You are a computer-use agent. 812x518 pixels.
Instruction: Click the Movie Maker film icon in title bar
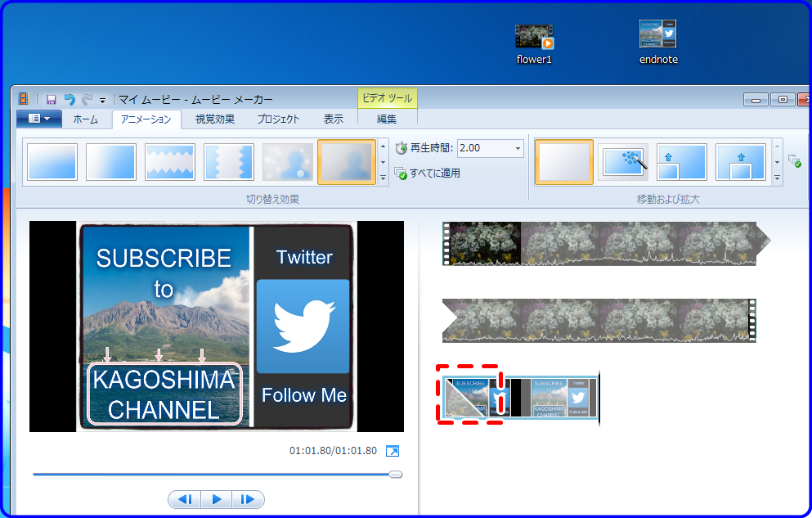click(24, 99)
